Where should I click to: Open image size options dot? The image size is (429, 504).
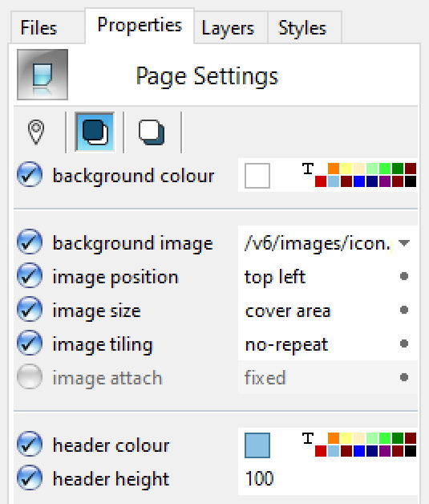404,310
